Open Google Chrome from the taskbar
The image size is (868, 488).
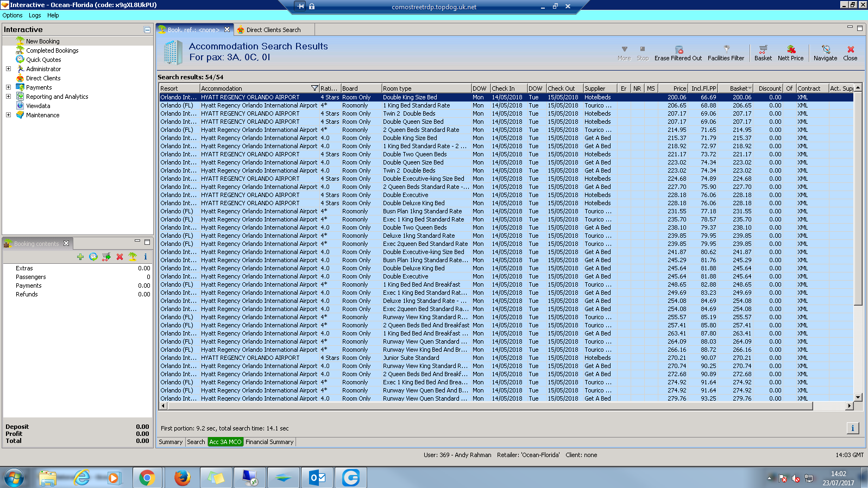(147, 478)
